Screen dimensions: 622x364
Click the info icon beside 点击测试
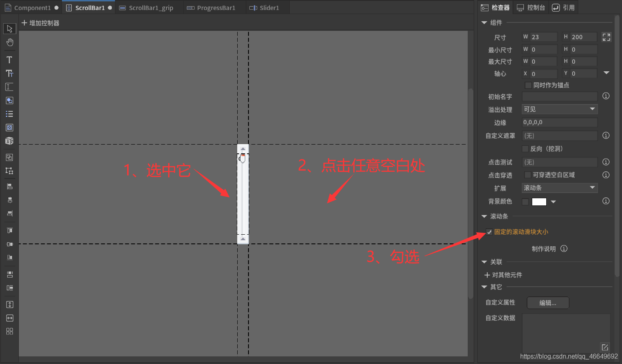(x=606, y=162)
